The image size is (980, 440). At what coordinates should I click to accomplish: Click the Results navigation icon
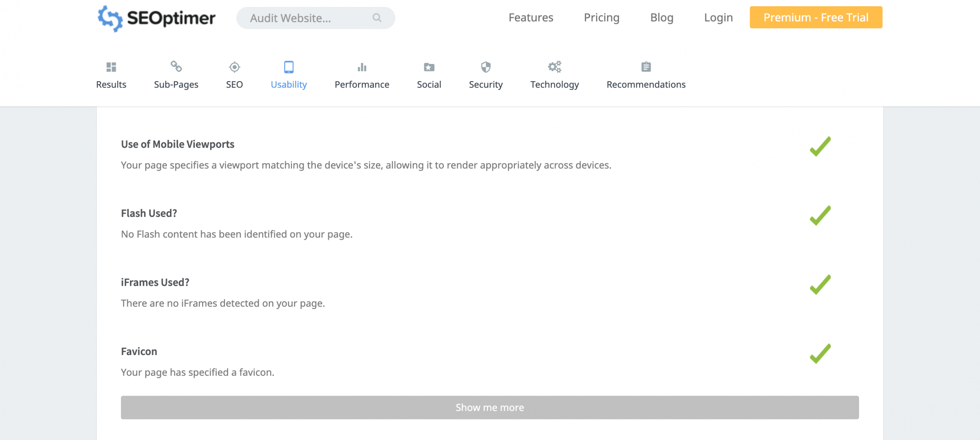pyautogui.click(x=111, y=67)
